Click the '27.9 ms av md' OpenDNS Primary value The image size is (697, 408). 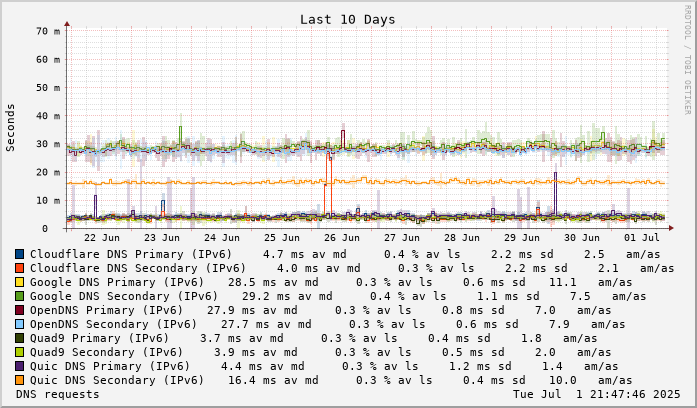(x=252, y=310)
